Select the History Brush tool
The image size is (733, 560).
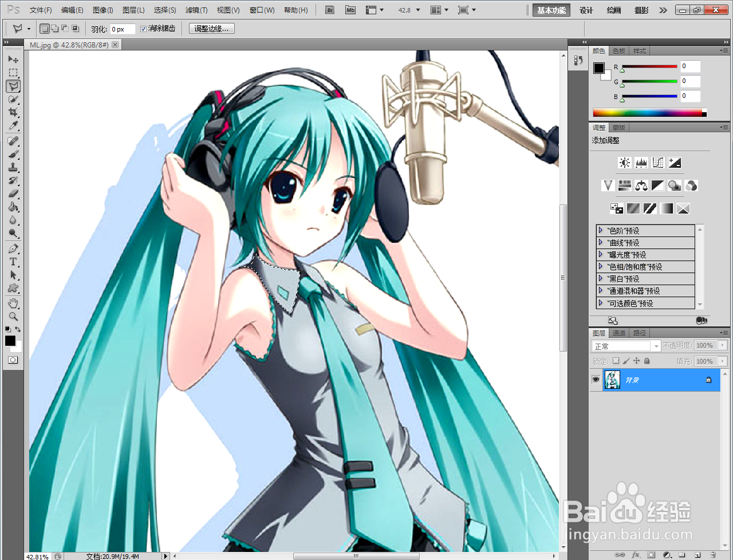(13, 180)
